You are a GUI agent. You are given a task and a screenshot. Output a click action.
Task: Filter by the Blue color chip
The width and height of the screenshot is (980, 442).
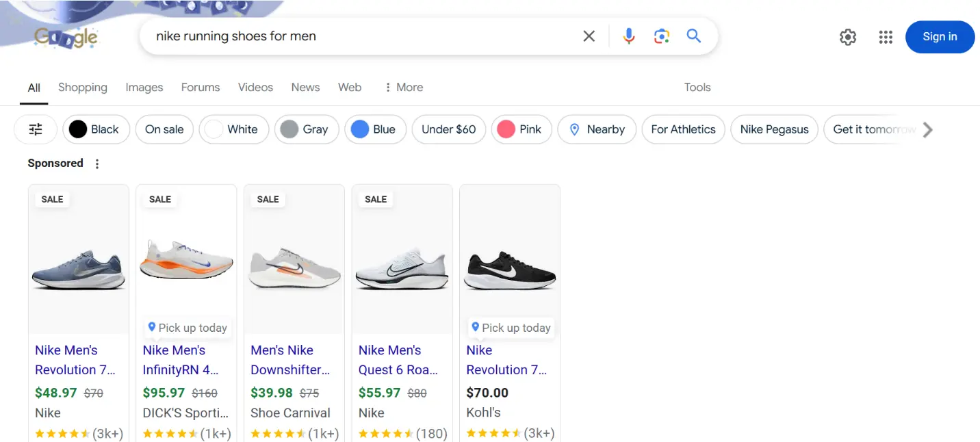coord(376,129)
